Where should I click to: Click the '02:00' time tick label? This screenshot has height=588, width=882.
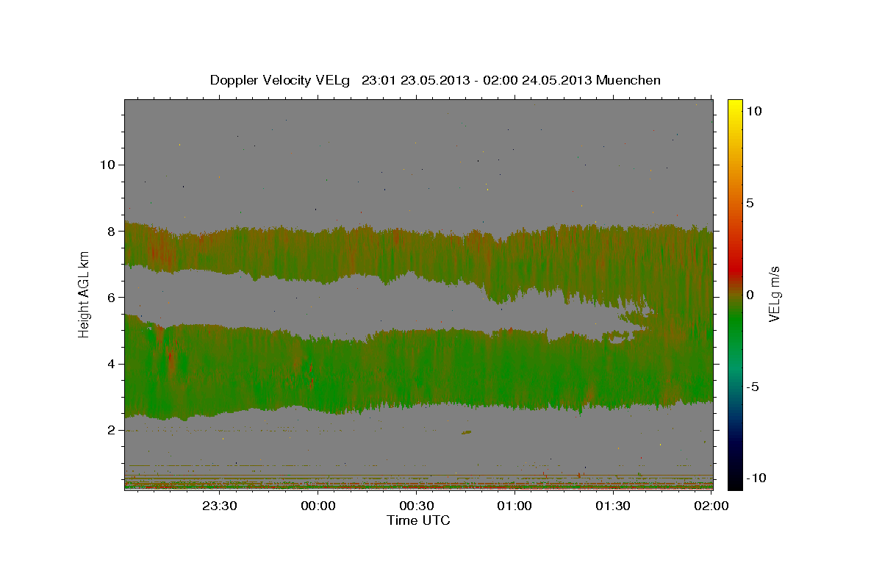tap(711, 506)
